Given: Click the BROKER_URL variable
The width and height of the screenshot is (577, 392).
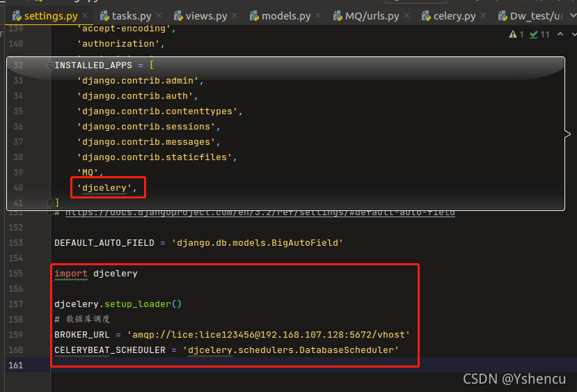Looking at the screenshot, I should tap(81, 335).
